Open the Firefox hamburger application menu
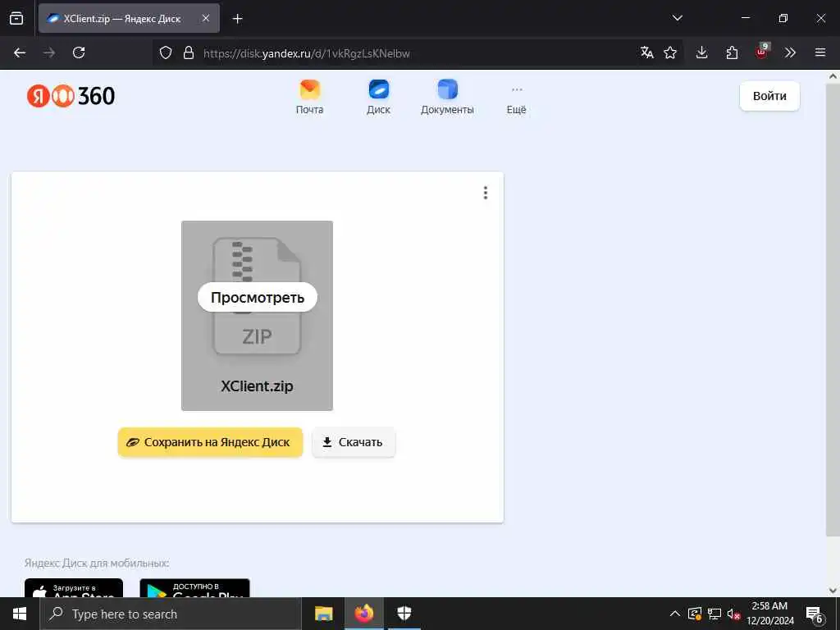This screenshot has width=840, height=630. pyautogui.click(x=820, y=52)
